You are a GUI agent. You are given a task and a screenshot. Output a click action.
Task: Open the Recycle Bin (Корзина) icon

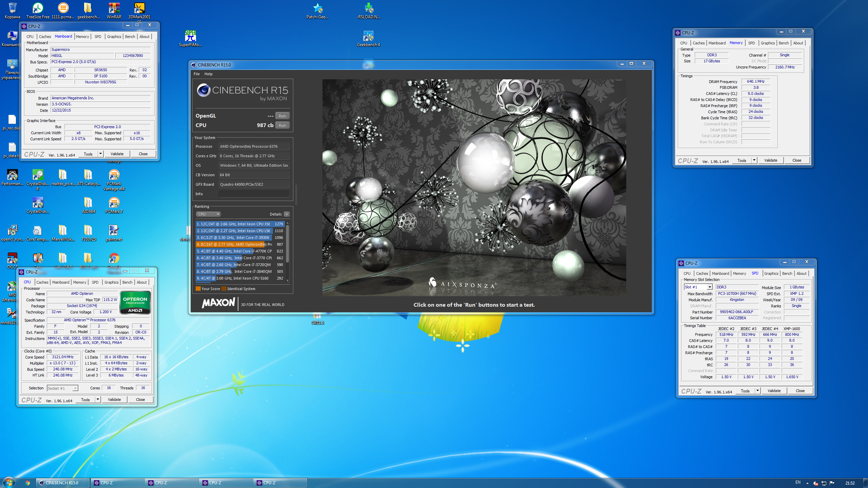[13, 10]
